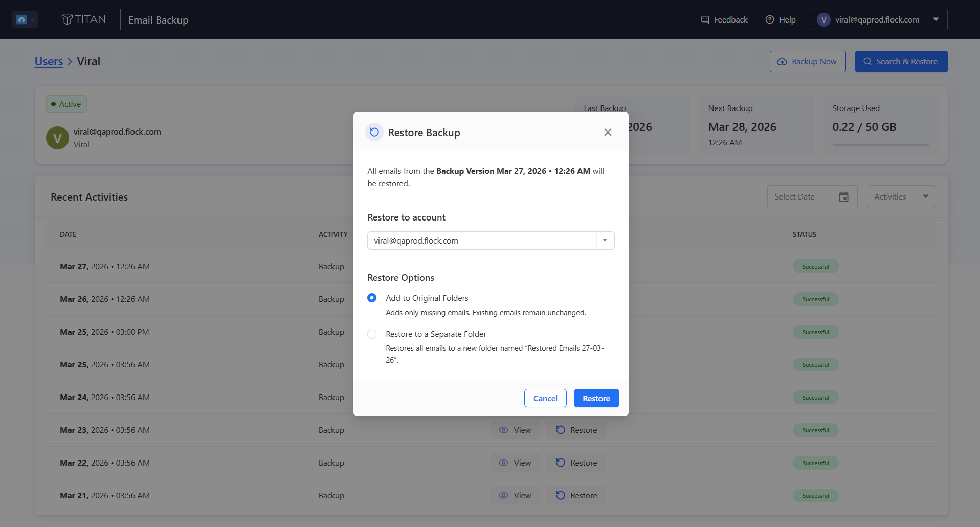Open the app switcher cloud icon

(25, 19)
